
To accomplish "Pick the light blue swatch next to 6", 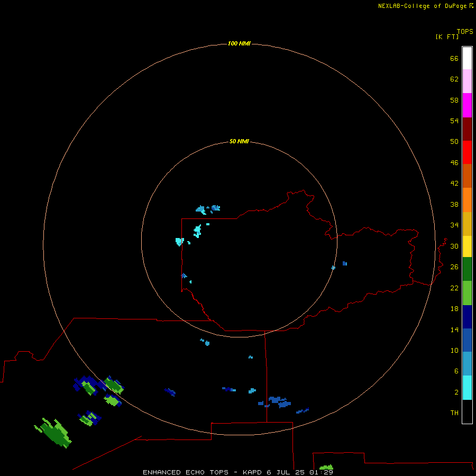I will [x=467, y=364].
